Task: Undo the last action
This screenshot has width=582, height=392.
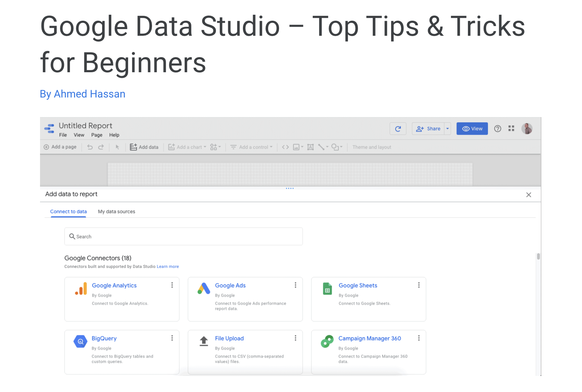Action: coord(90,147)
